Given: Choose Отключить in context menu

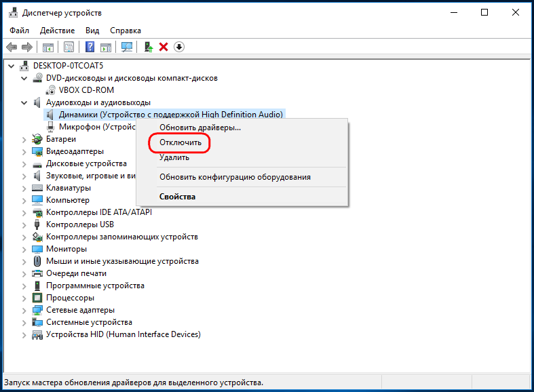Looking at the screenshot, I should pos(242,142).
